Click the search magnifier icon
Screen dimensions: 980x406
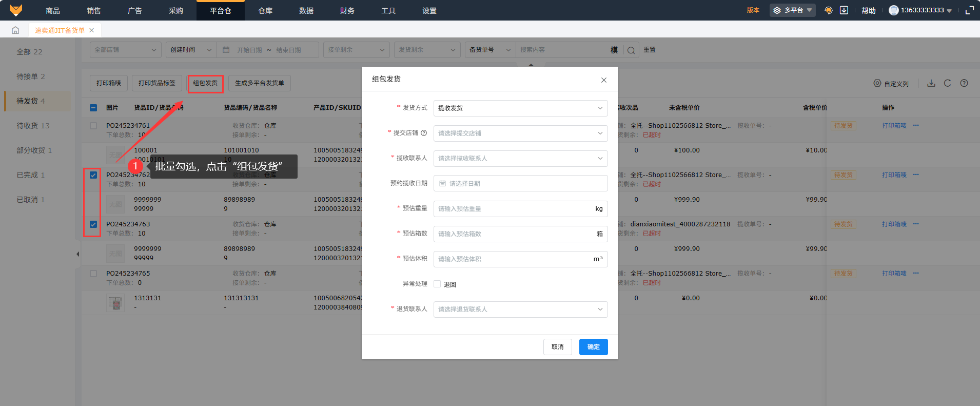pos(631,50)
